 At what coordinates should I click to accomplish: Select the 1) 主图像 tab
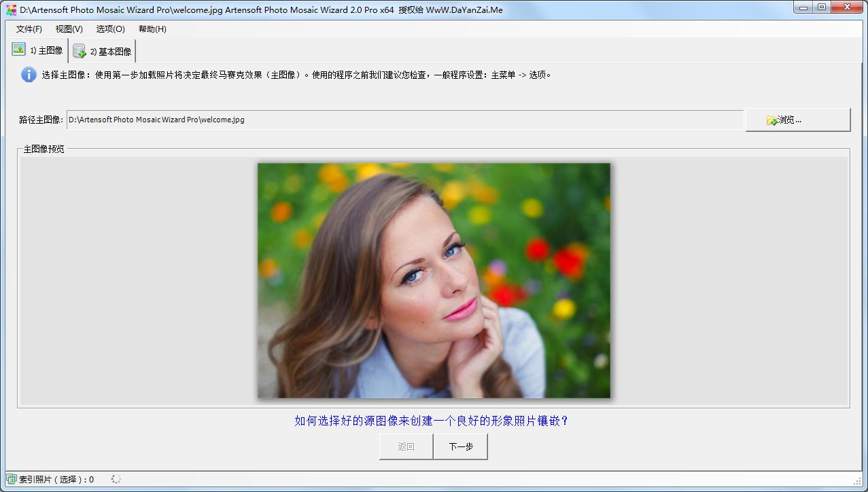pyautogui.click(x=38, y=51)
